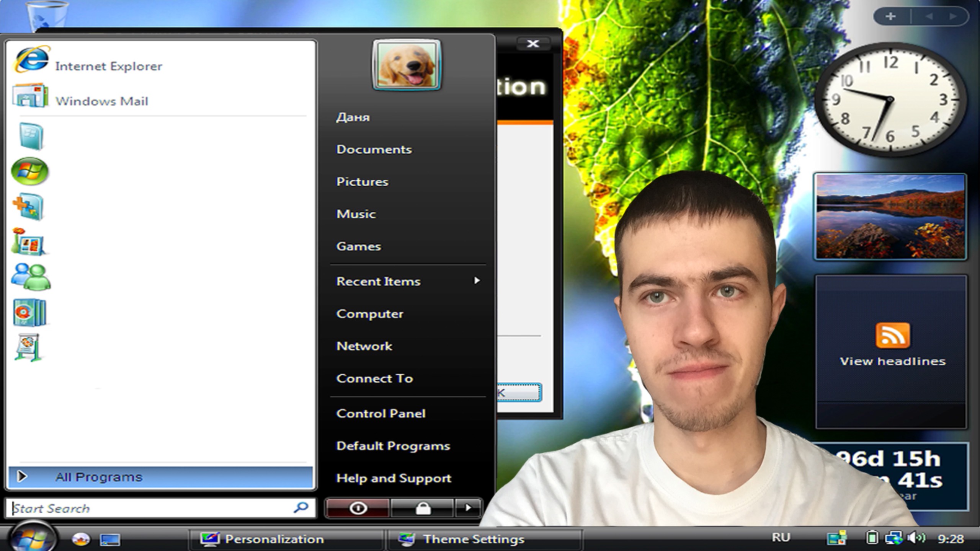This screenshot has height=551, width=980.
Task: Click the OK button in the background dialog
Action: point(519,392)
